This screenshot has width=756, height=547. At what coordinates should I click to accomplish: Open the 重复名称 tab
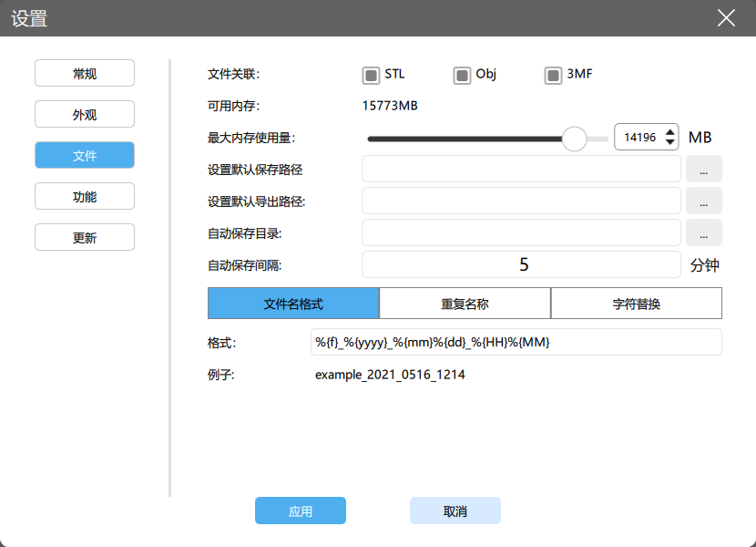click(x=465, y=304)
